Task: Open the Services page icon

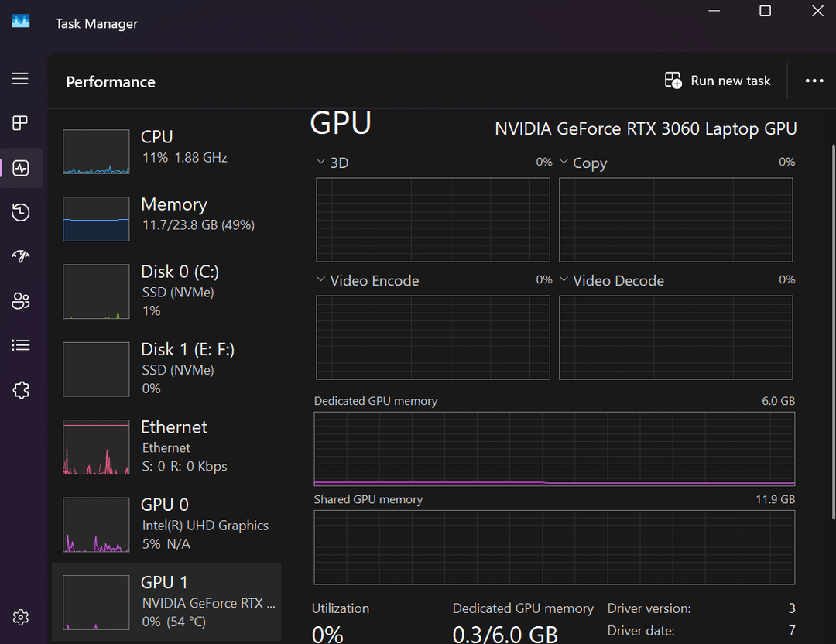Action: 20,389
